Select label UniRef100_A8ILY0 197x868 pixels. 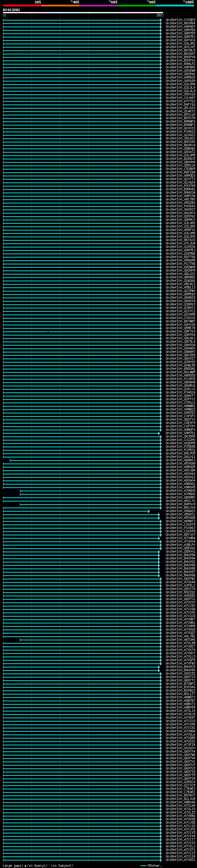pyautogui.click(x=180, y=501)
